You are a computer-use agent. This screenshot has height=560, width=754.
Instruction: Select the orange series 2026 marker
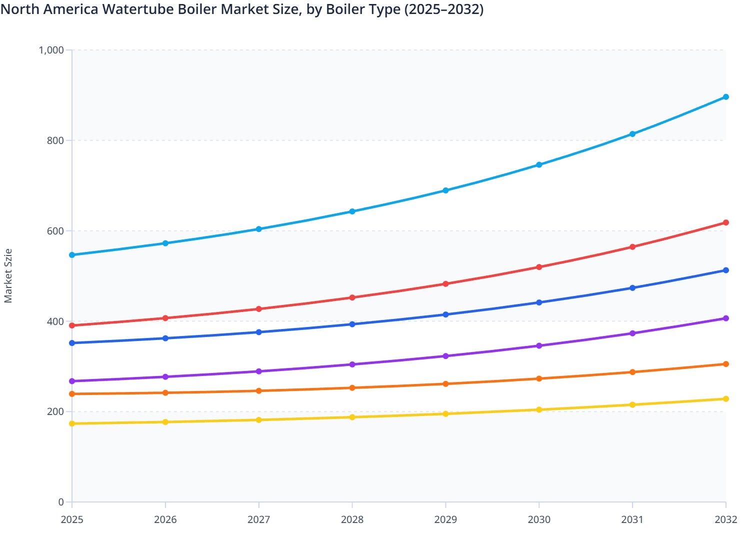(165, 392)
